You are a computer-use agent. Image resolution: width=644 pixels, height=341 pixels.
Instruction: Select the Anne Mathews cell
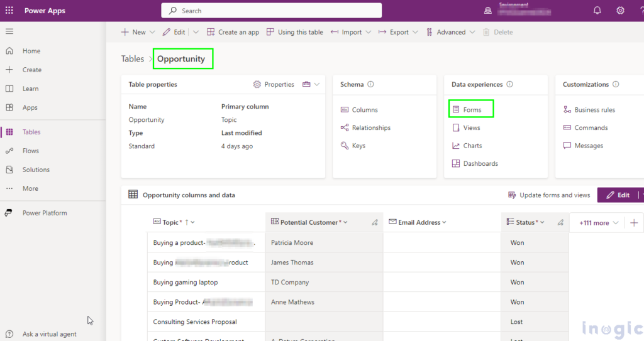[324, 302]
